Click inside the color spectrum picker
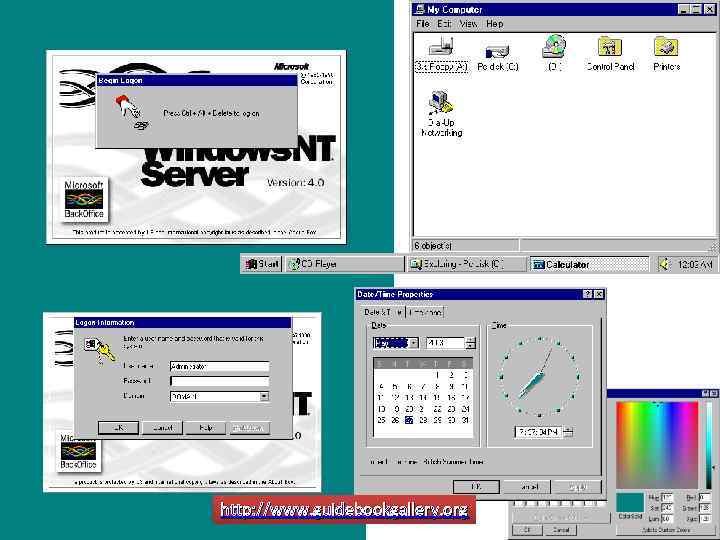The width and height of the screenshot is (720, 540). (x=657, y=445)
